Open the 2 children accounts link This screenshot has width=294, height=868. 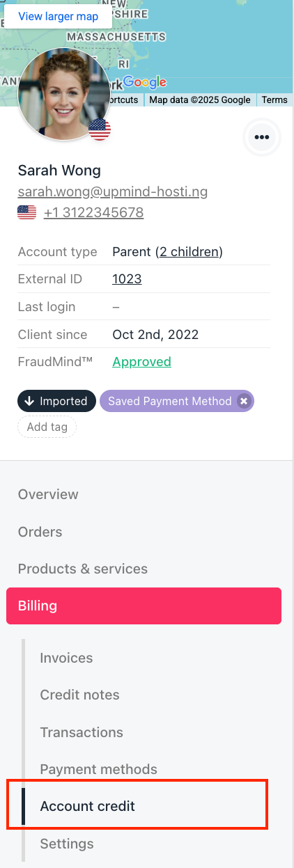tap(189, 252)
